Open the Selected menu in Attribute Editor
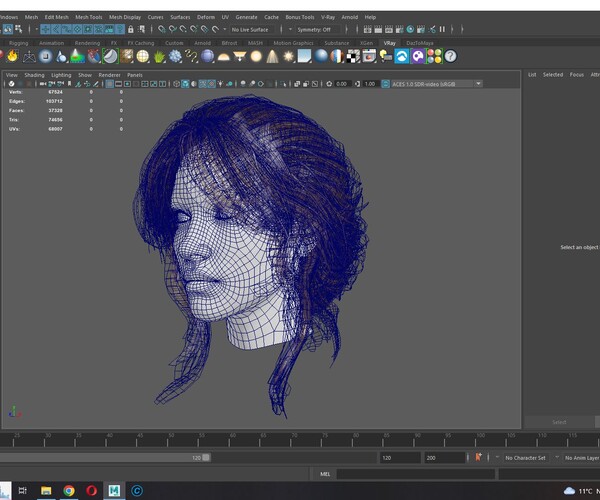The image size is (600, 500). point(553,75)
